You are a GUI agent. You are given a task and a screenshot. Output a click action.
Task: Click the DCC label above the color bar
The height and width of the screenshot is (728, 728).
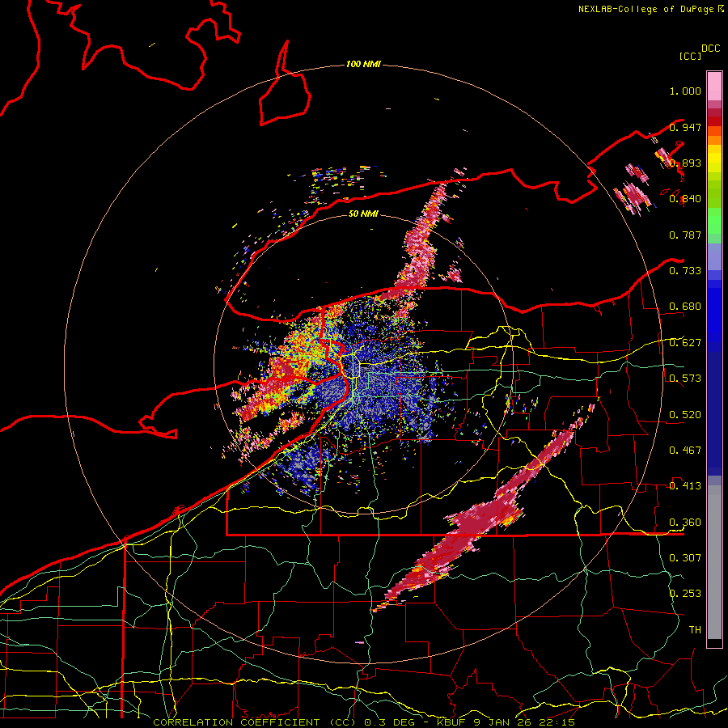coord(710,49)
